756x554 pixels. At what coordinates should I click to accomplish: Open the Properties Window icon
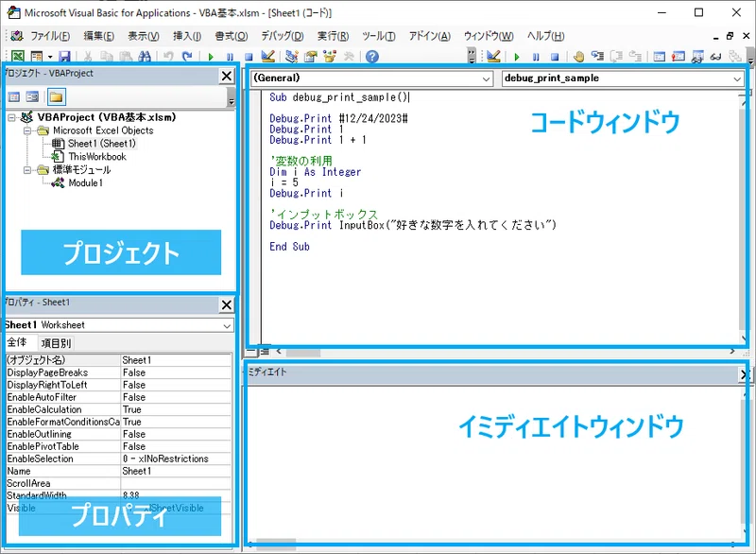(311, 57)
